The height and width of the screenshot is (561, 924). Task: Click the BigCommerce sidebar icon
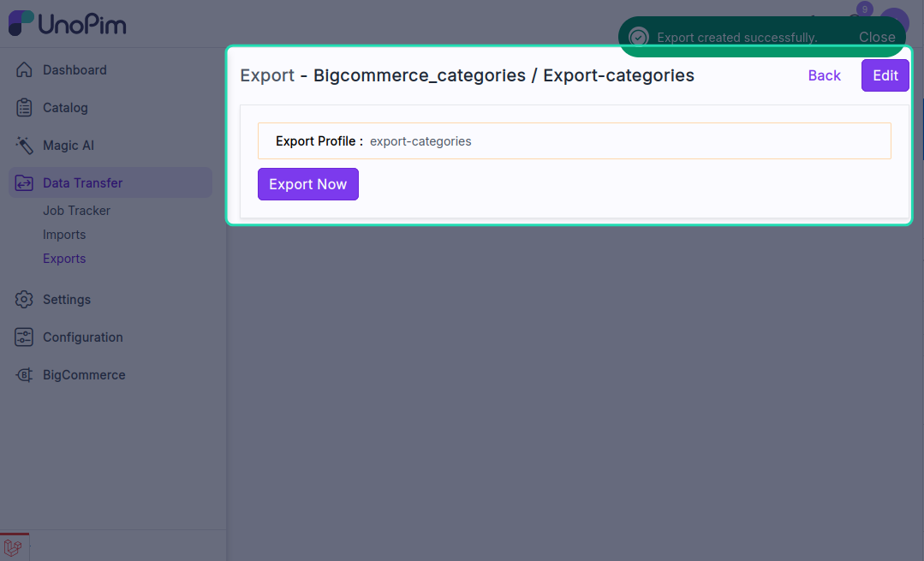tap(24, 375)
